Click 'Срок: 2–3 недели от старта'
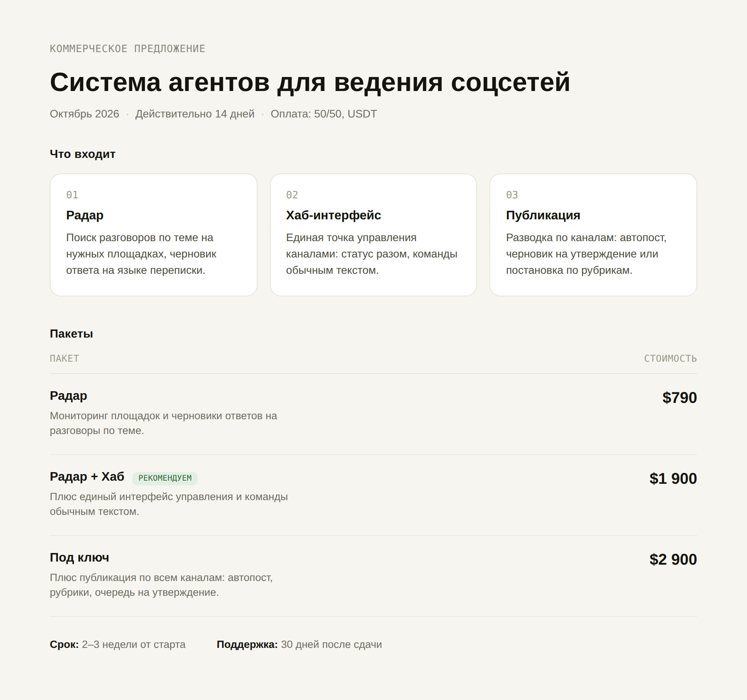This screenshot has width=747, height=700. pos(117,644)
